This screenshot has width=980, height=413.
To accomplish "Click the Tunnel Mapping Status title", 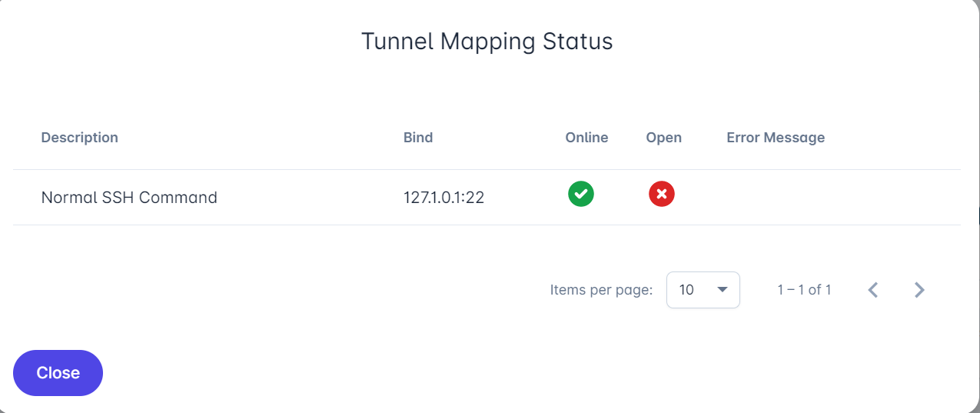I will click(487, 42).
